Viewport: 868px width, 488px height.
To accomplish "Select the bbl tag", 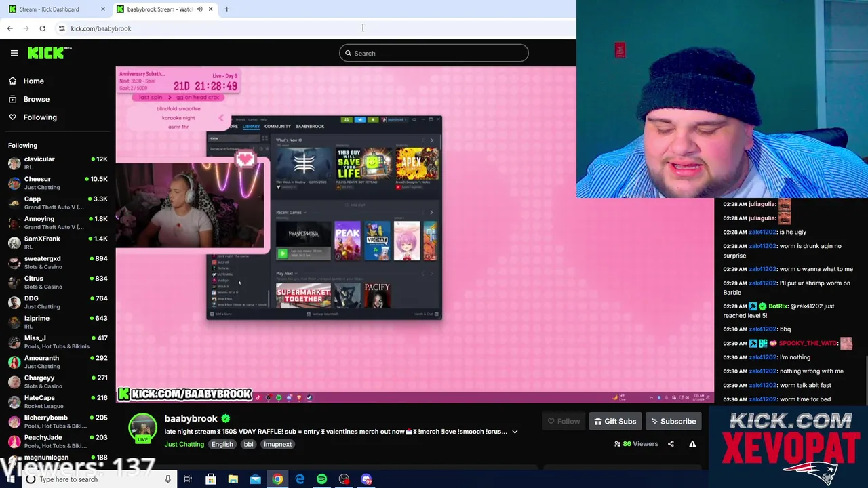I will tap(248, 445).
